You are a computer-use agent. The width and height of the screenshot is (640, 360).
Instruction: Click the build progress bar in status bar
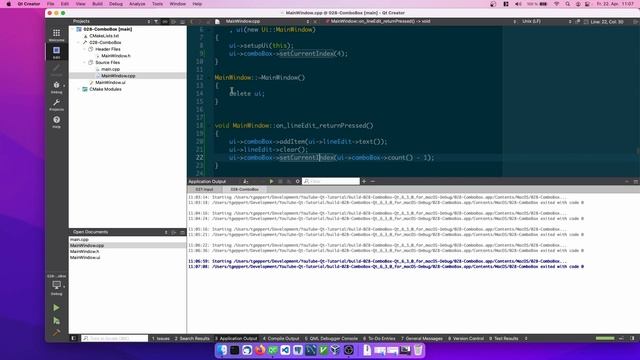(605, 338)
